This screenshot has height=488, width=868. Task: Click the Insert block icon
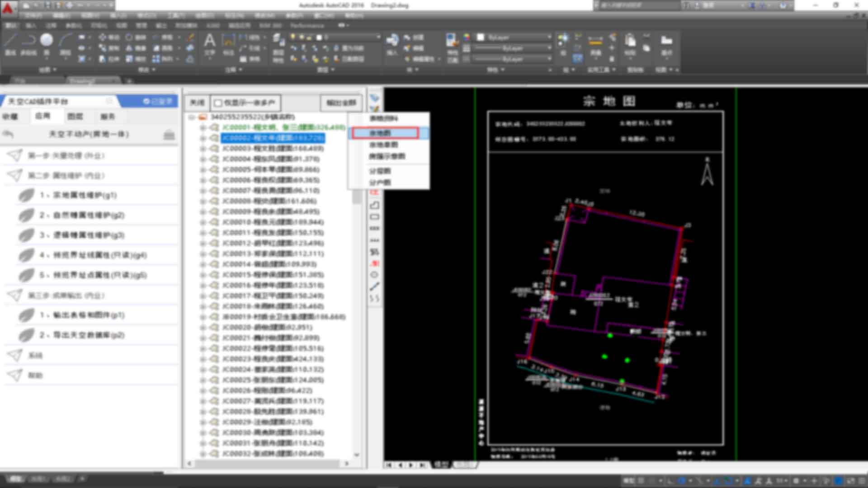392,41
